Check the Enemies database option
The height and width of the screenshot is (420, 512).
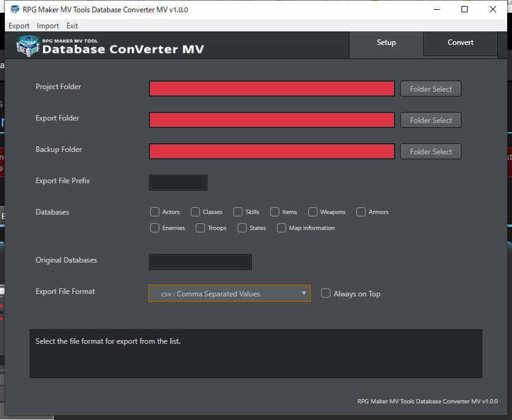coord(154,228)
